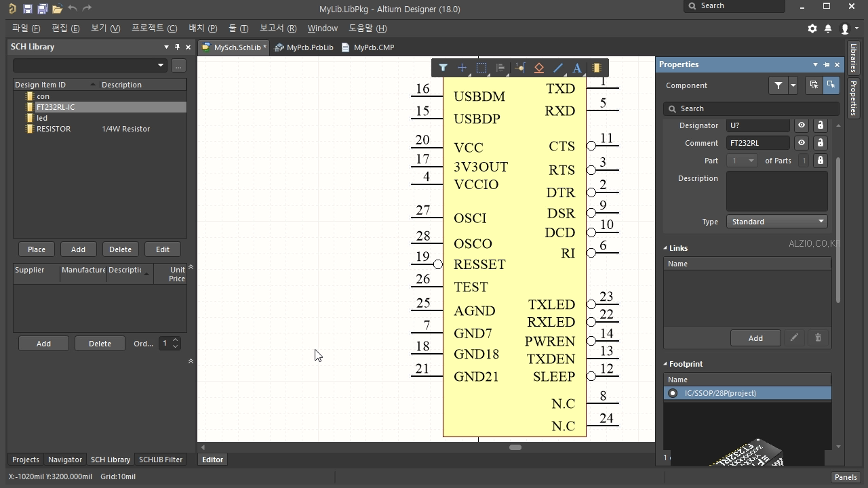Toggle Designator visibility eye icon
This screenshot has height=488, width=868.
point(802,125)
